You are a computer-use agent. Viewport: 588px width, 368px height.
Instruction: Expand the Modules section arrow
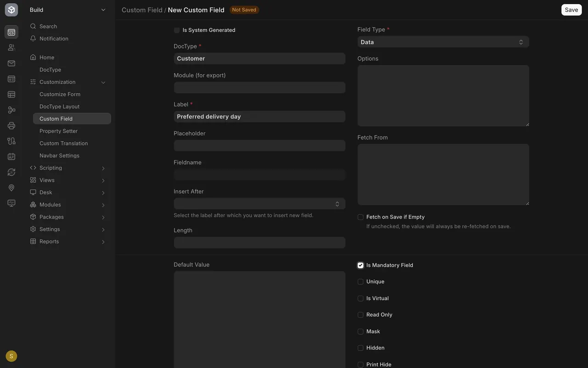click(x=103, y=205)
